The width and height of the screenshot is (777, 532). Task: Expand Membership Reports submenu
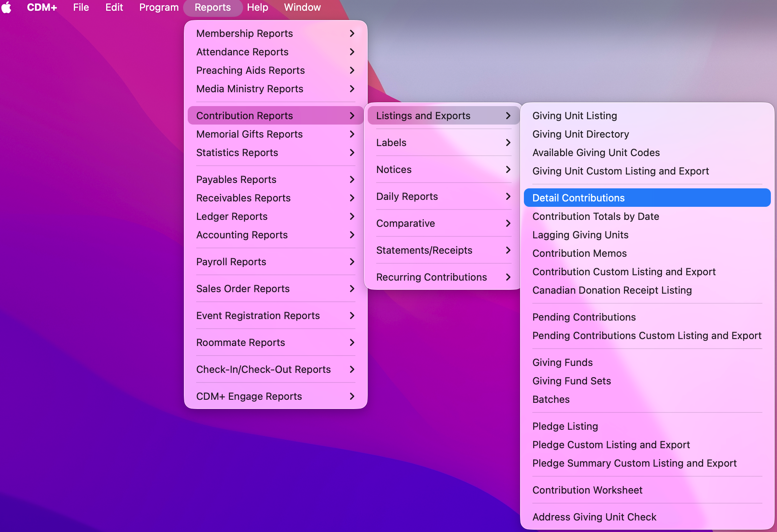click(275, 33)
